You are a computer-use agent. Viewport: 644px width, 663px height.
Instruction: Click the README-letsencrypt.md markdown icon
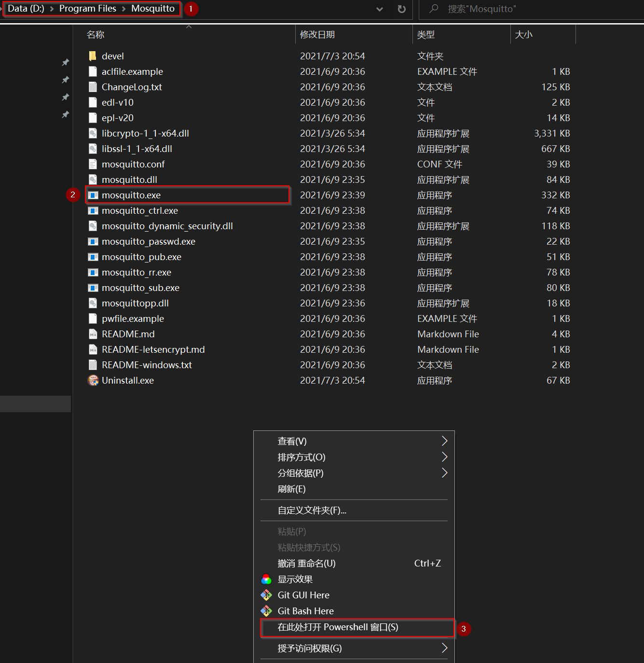tap(93, 349)
